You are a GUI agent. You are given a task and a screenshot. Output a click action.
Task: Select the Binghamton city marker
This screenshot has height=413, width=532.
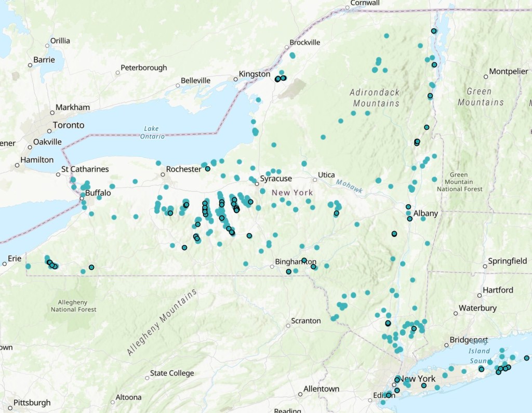(x=272, y=267)
